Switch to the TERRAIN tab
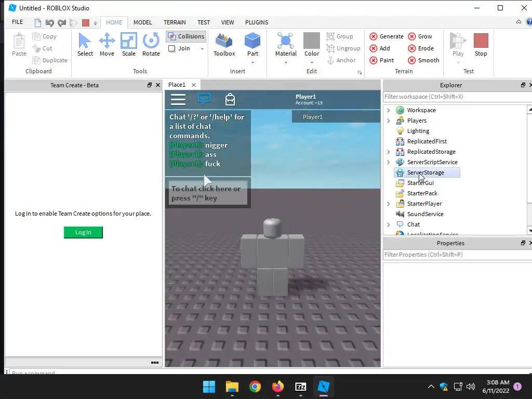Viewport: 532px width, 399px height. pos(175,22)
